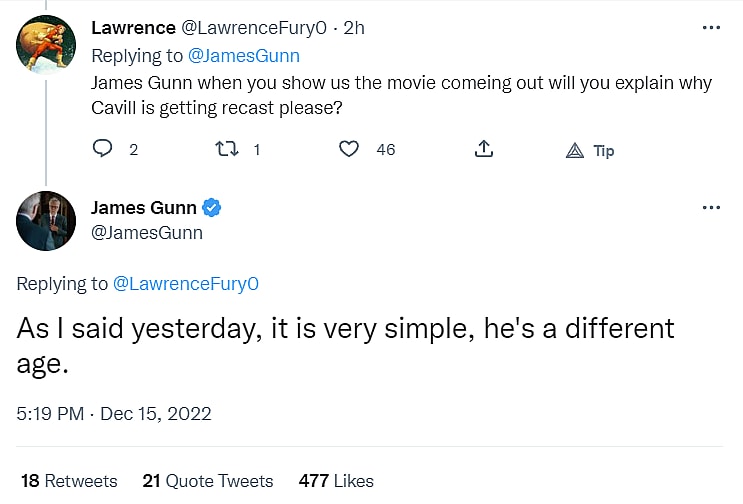This screenshot has height=504, width=743.
Task: Click the Tip icon on Lawrence's tweet
Action: click(x=575, y=150)
